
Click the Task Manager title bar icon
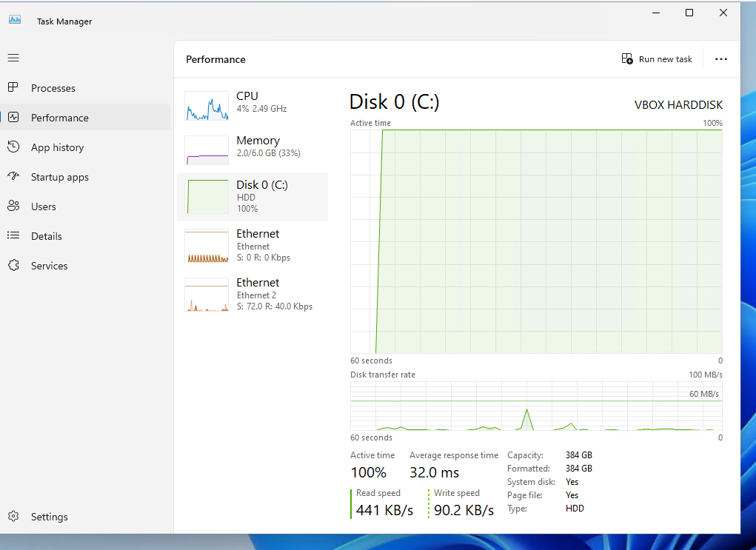[15, 20]
